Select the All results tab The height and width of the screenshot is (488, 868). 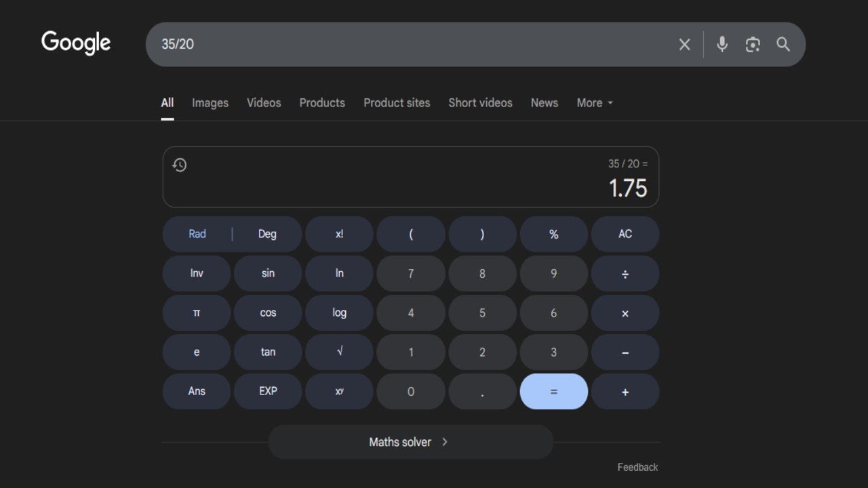coord(167,103)
